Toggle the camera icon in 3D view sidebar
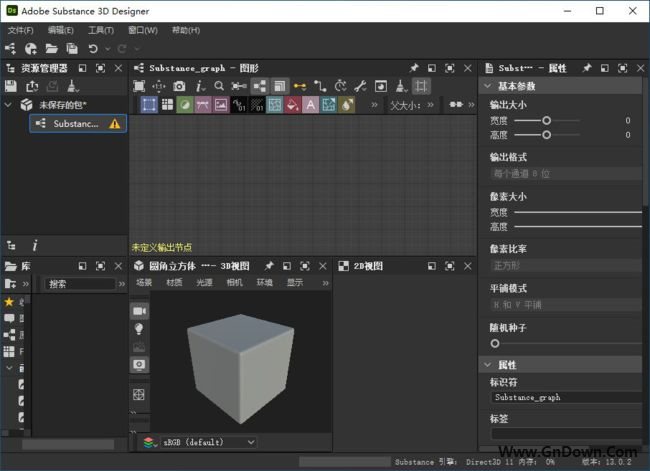 (139, 311)
